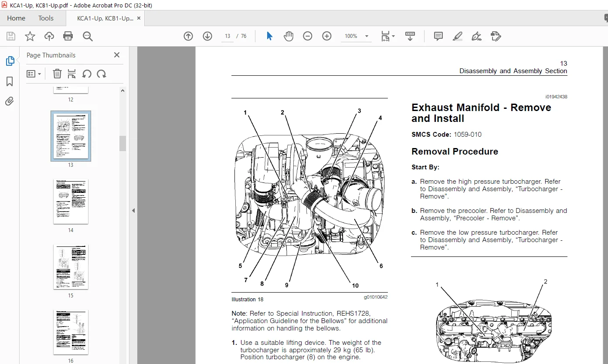The width and height of the screenshot is (608, 364).
Task: Click the "g01010642" illustration code
Action: click(376, 297)
